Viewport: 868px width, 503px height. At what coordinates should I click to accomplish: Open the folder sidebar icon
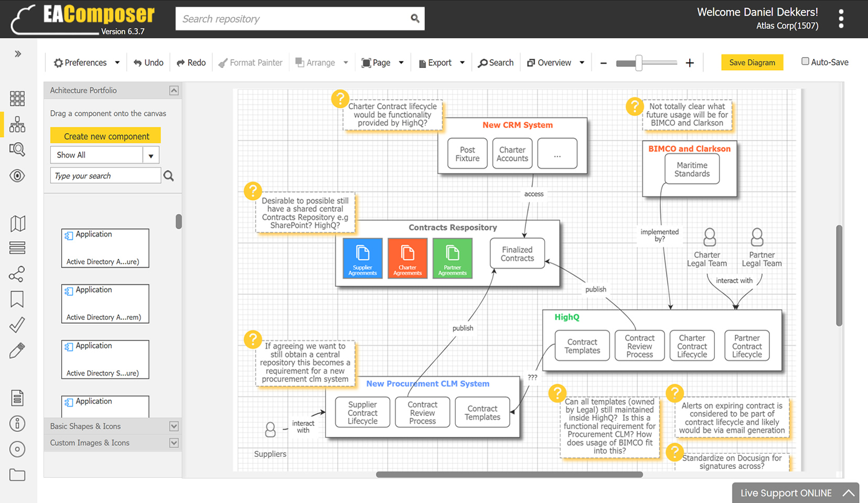coord(17,475)
